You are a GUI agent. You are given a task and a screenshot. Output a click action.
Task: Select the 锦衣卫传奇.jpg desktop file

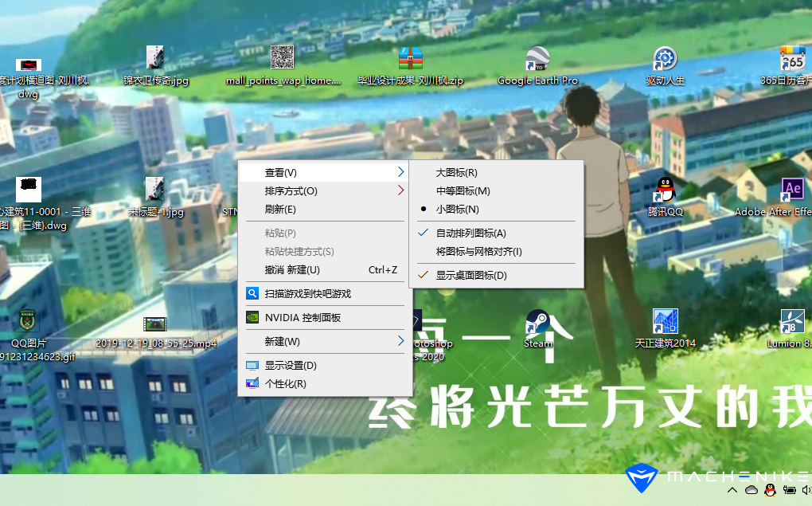155,66
